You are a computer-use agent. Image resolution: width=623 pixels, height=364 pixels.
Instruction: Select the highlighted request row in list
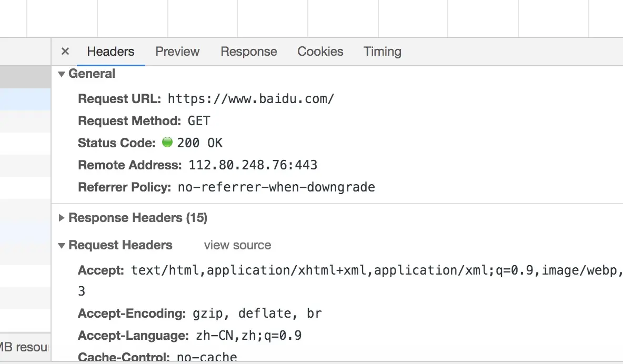25,99
